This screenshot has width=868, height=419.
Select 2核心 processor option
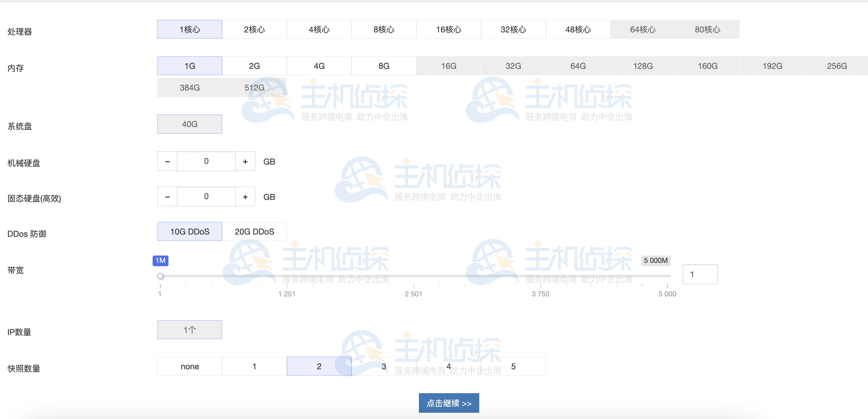pyautogui.click(x=254, y=29)
